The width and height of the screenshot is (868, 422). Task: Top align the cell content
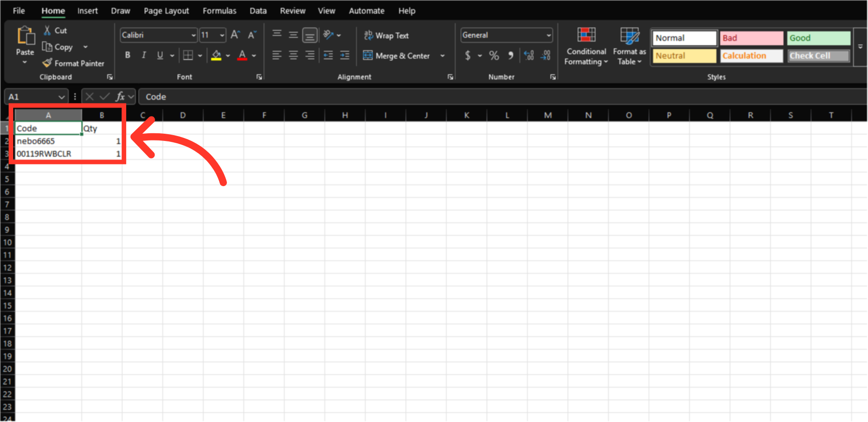tap(277, 34)
